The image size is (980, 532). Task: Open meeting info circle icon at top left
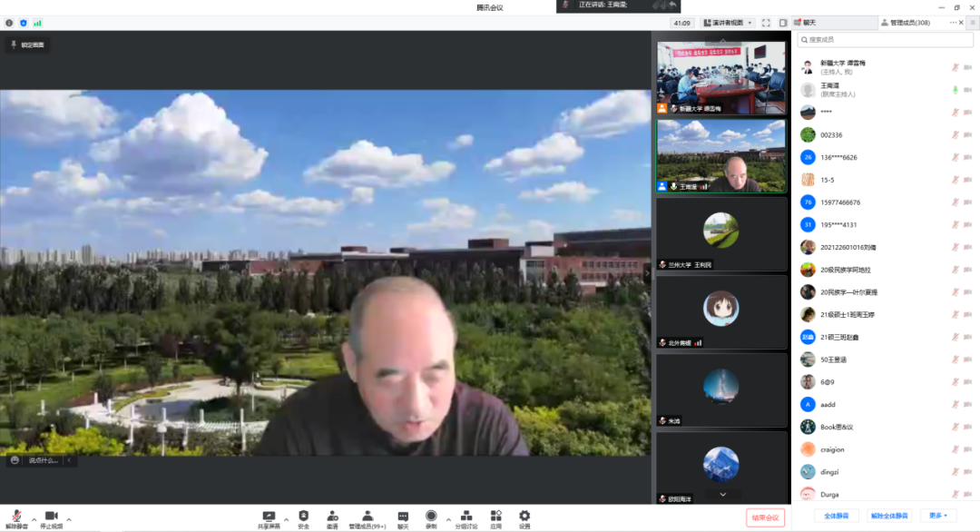9,23
